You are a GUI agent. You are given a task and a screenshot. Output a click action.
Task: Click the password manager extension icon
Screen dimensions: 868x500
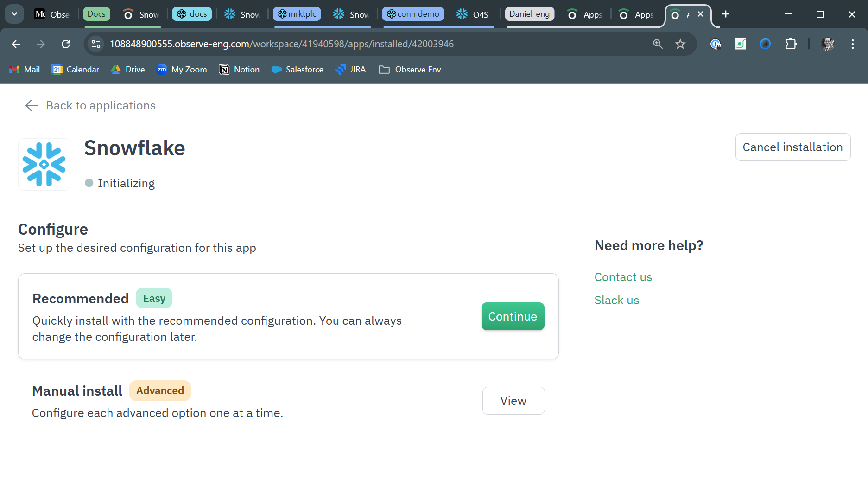[716, 44]
